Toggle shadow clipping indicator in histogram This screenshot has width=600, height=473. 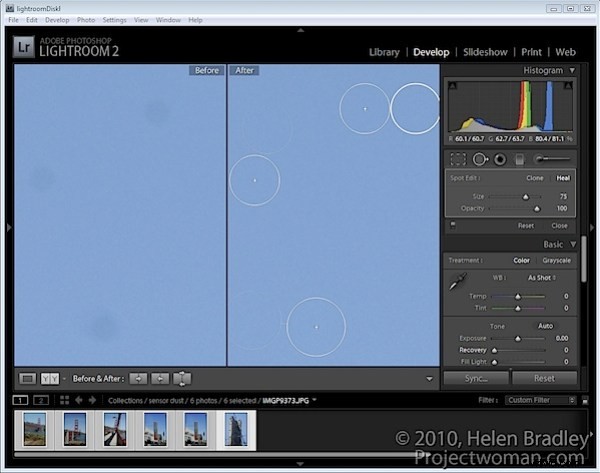tap(453, 85)
